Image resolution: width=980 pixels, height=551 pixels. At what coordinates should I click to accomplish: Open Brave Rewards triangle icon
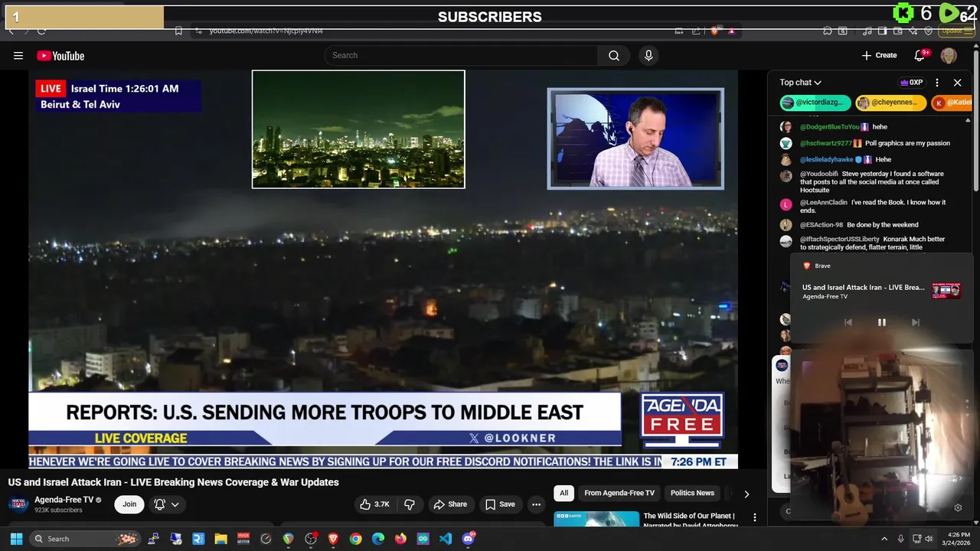pyautogui.click(x=731, y=31)
